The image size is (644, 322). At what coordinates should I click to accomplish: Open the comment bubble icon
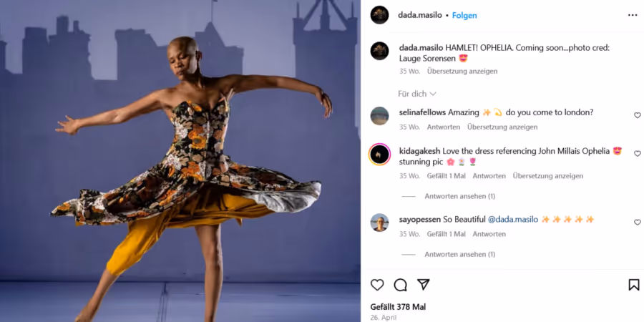(401, 285)
